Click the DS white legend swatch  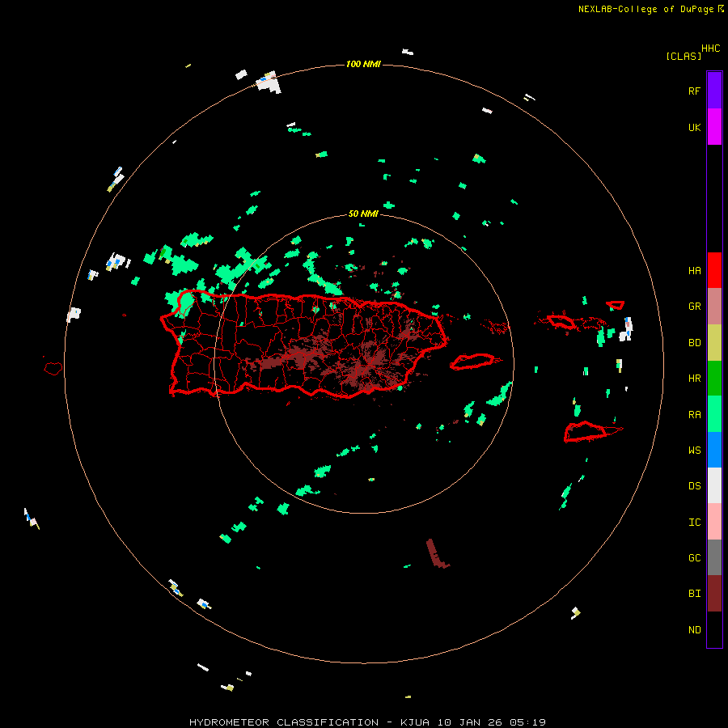[714, 485]
